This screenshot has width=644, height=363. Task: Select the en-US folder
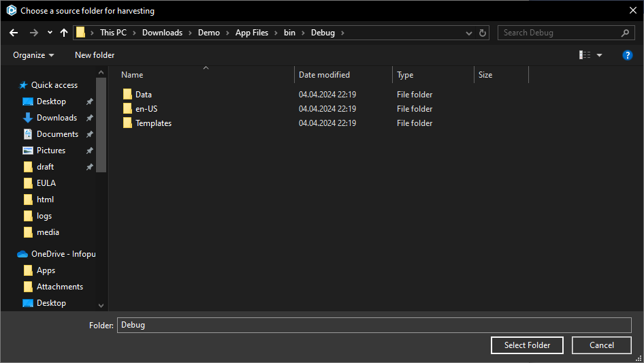tap(146, 109)
